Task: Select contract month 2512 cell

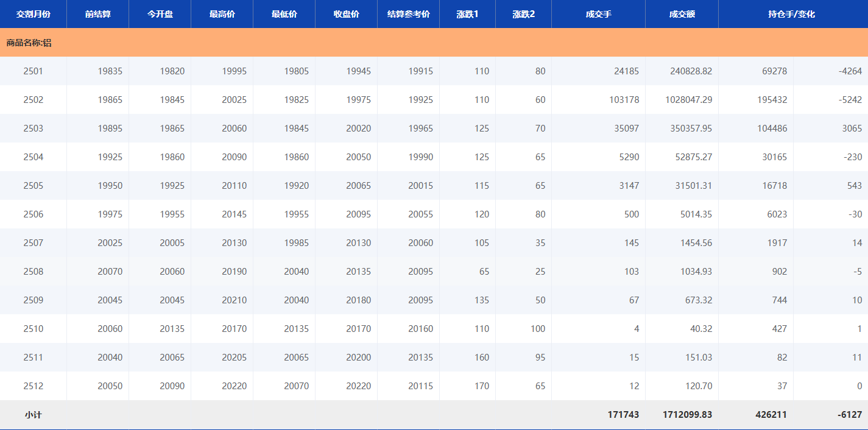Action: 34,386
